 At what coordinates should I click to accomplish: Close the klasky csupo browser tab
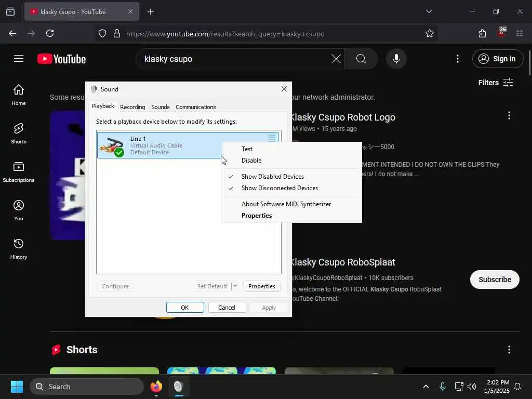(130, 11)
